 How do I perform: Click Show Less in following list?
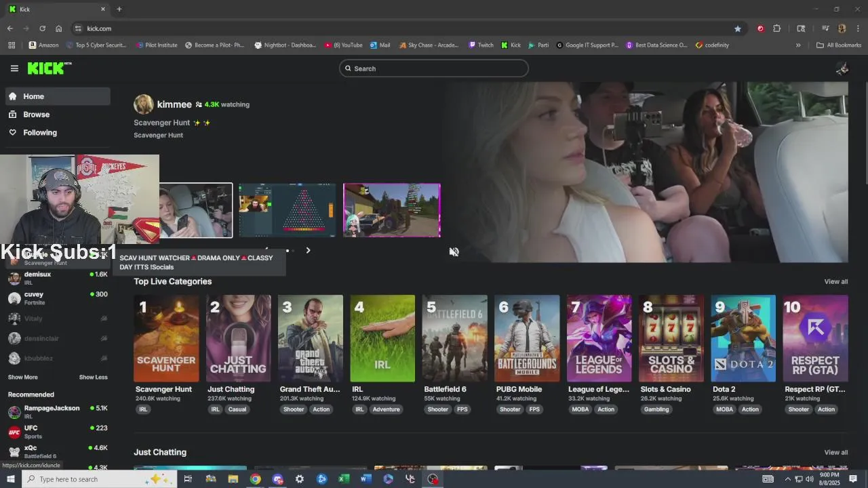click(x=93, y=377)
